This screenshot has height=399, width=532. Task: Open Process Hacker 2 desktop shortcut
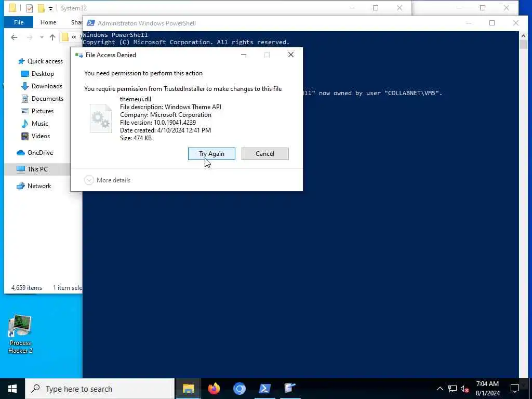[x=20, y=334]
